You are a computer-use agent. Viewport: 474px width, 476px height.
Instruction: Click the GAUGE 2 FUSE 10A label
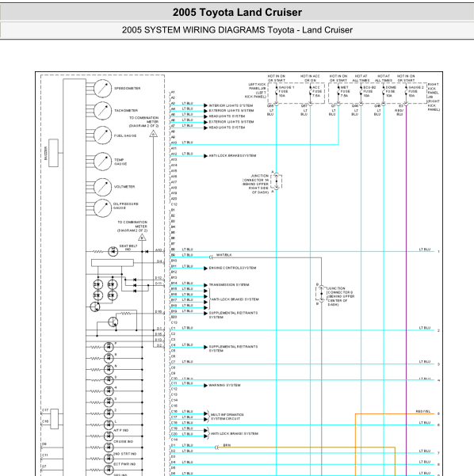coord(416,91)
